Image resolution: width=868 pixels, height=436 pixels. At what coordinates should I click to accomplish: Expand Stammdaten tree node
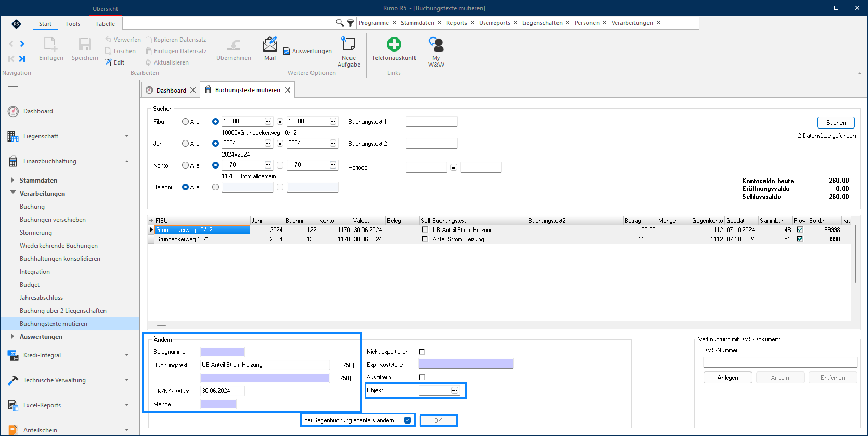pos(12,180)
